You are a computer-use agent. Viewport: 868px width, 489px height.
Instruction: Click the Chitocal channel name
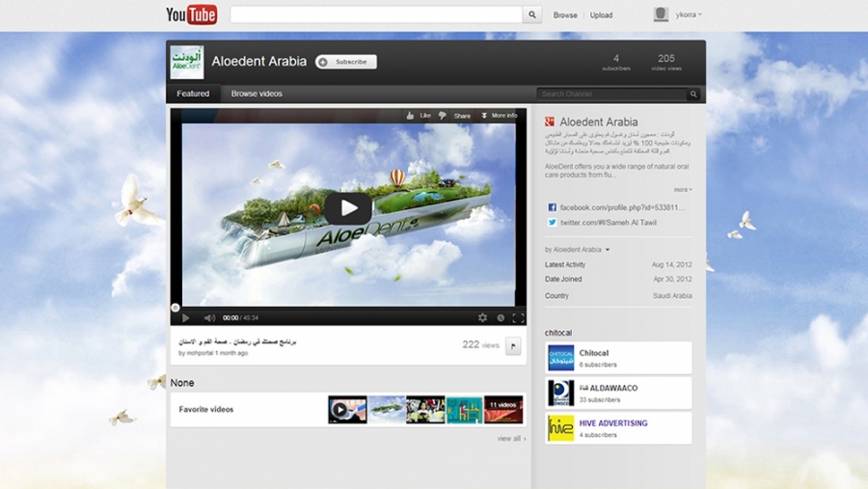click(594, 353)
